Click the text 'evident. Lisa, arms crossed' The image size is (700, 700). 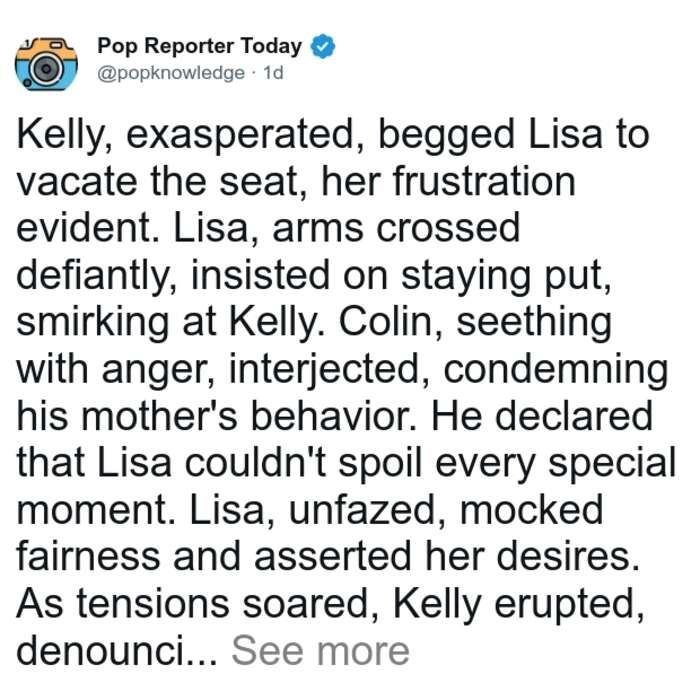pyautogui.click(x=268, y=228)
